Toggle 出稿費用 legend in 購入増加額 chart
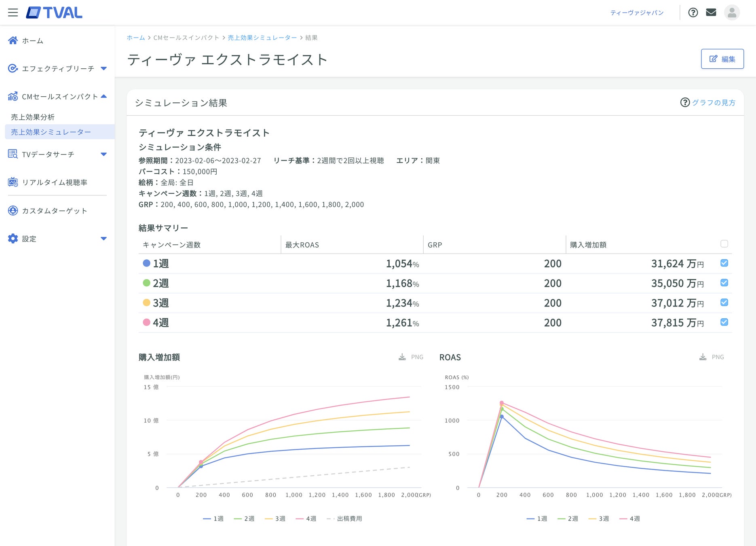This screenshot has height=546, width=756. (344, 518)
